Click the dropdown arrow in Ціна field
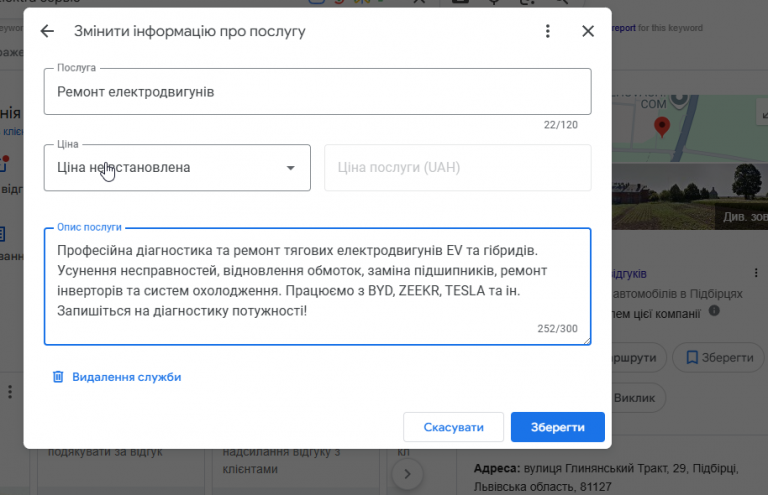 tap(290, 168)
